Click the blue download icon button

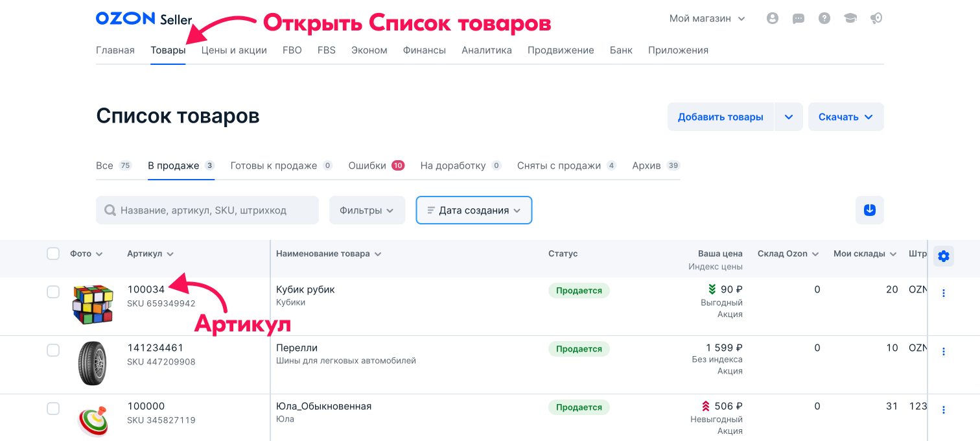tap(870, 210)
